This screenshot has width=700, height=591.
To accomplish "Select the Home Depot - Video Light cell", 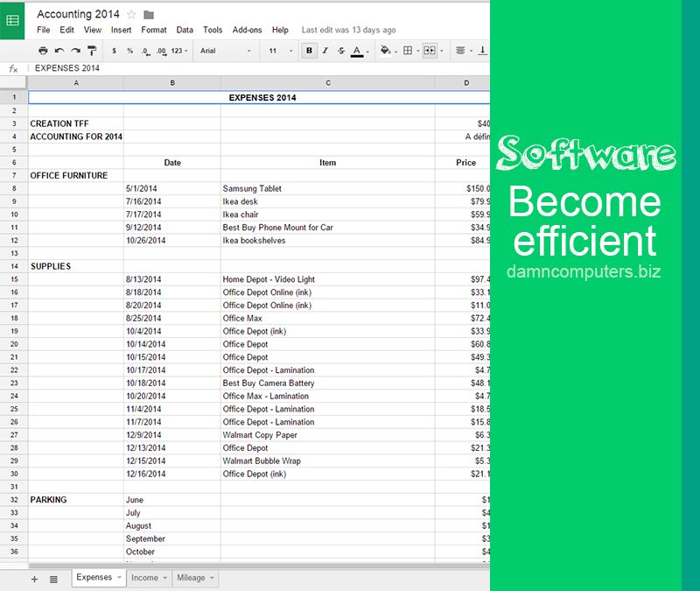I will 327,279.
